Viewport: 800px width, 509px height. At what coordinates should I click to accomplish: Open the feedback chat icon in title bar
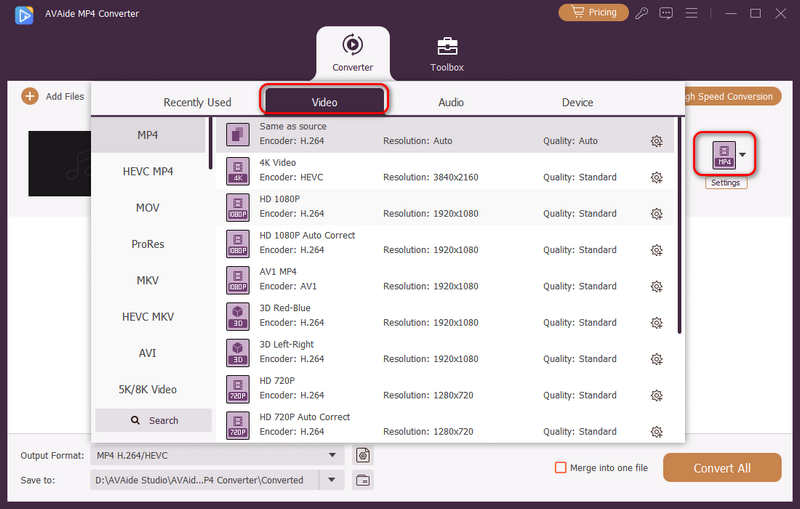(666, 13)
